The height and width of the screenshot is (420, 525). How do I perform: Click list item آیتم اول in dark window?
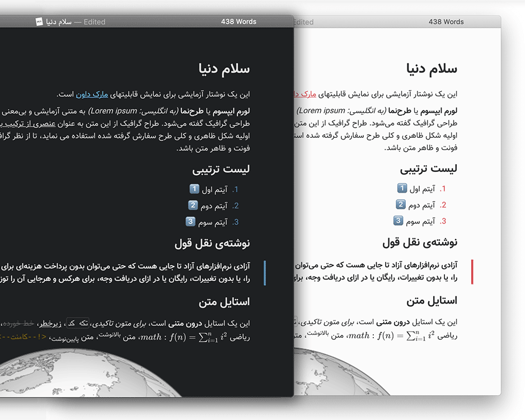pos(214,190)
